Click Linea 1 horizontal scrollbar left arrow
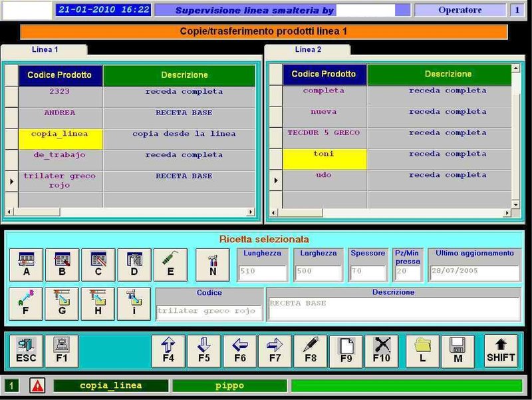Screen dimensions: 532x400 click(9, 212)
